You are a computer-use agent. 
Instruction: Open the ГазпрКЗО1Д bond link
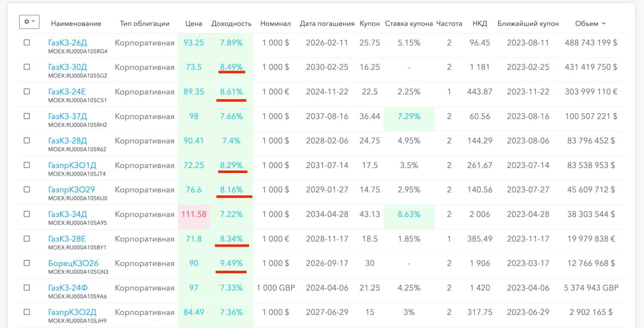tap(72, 165)
